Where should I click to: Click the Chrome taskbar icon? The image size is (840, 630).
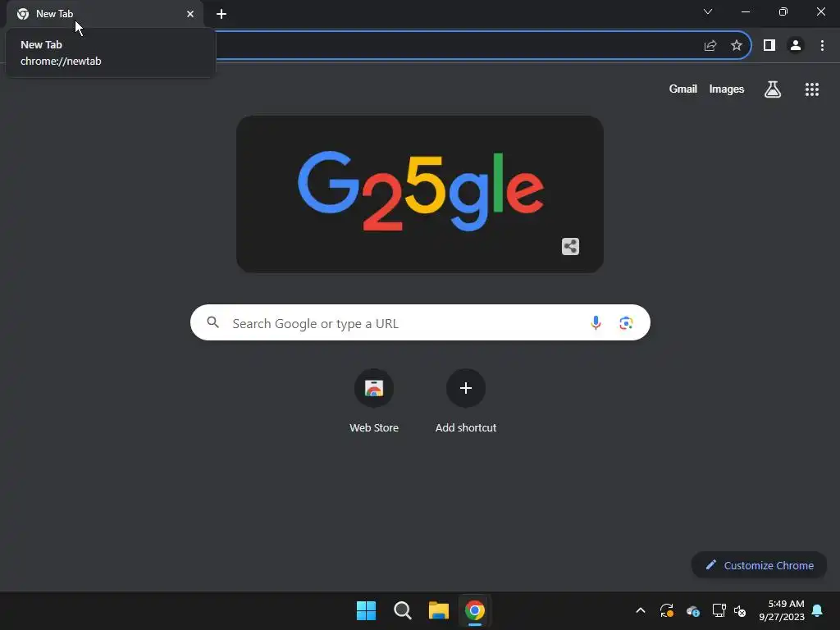(x=475, y=610)
